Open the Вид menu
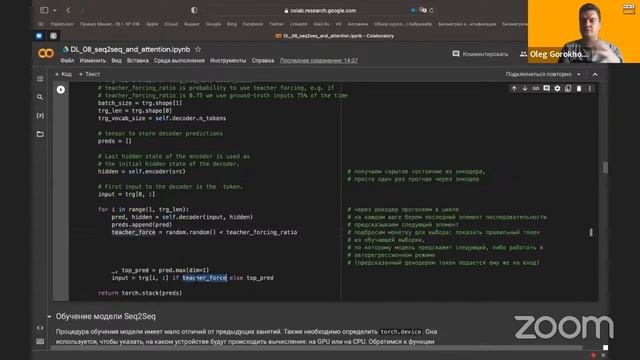Screen dimensions: 640x360 [x=116, y=60]
